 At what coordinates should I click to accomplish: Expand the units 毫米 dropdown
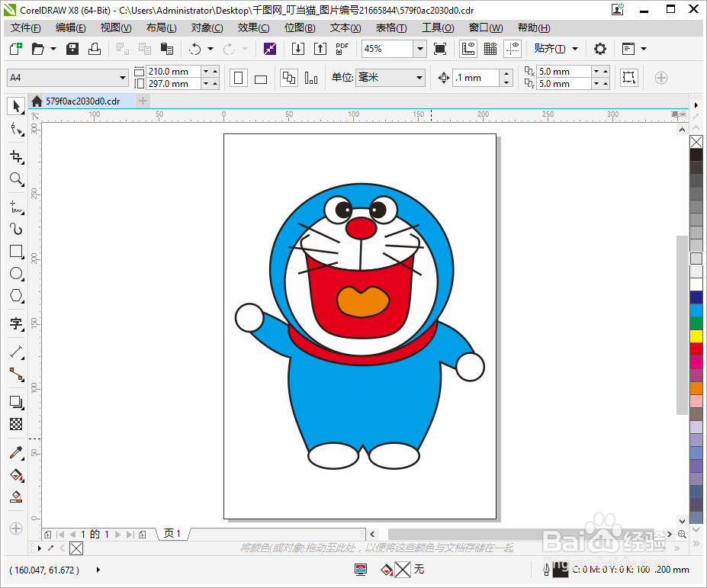pyautogui.click(x=419, y=78)
